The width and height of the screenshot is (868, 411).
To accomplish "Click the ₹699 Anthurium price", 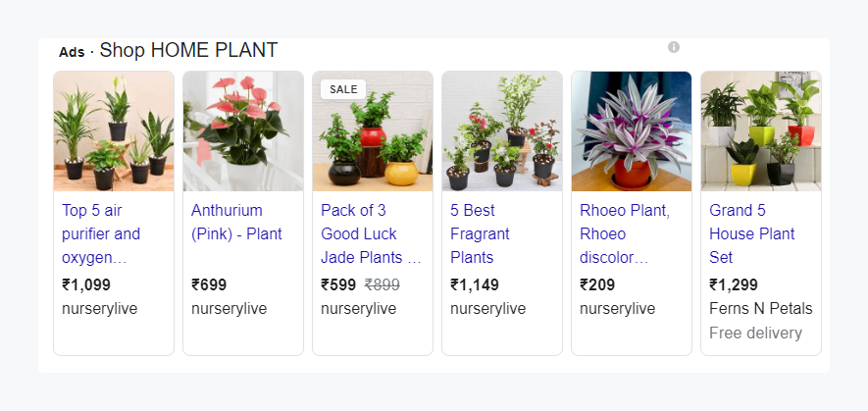I will click(209, 285).
